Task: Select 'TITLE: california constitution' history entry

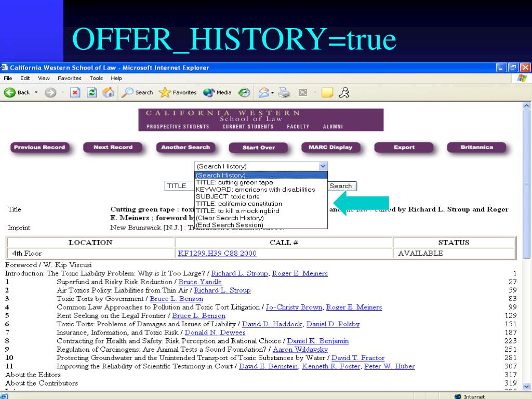Action: tap(261, 204)
